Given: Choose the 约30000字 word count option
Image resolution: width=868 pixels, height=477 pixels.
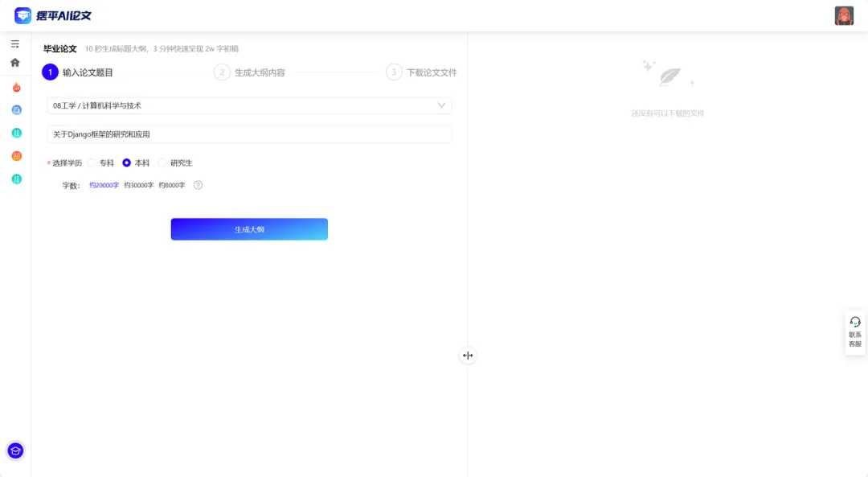Looking at the screenshot, I should (138, 185).
